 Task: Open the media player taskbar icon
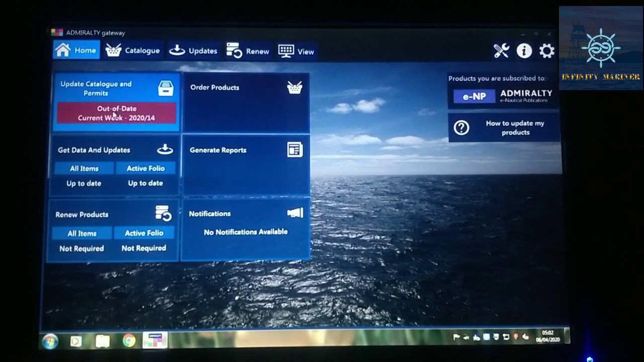pos(76,341)
